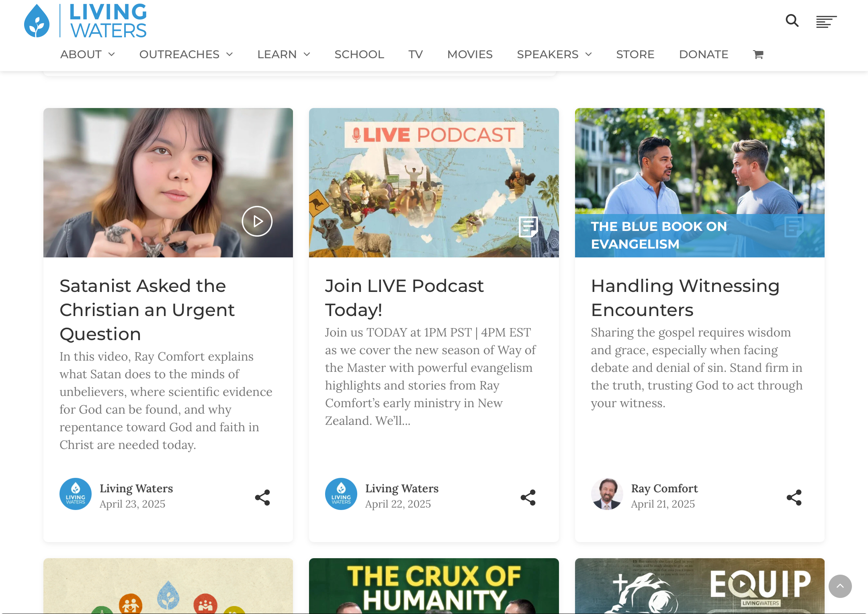Viewport: 868px width, 614px height.
Task: Open the shopping cart icon
Action: coord(758,54)
